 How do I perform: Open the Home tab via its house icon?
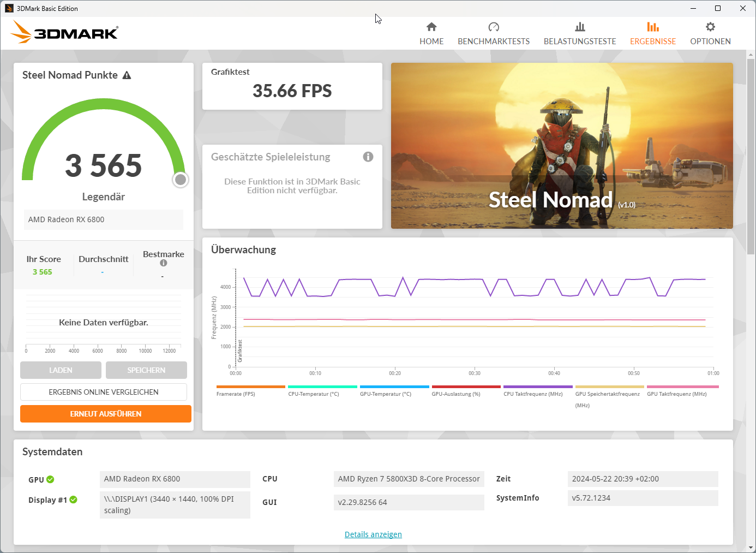(431, 27)
